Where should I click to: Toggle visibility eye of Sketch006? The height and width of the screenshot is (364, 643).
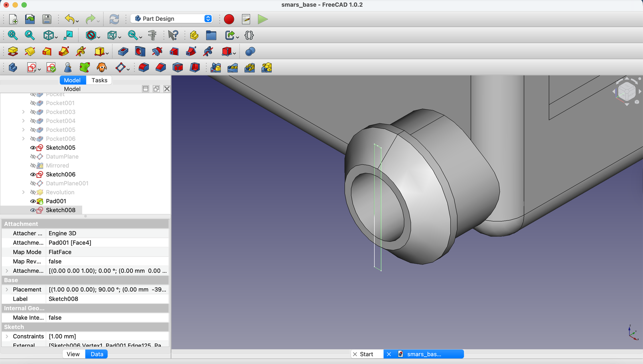(x=33, y=174)
